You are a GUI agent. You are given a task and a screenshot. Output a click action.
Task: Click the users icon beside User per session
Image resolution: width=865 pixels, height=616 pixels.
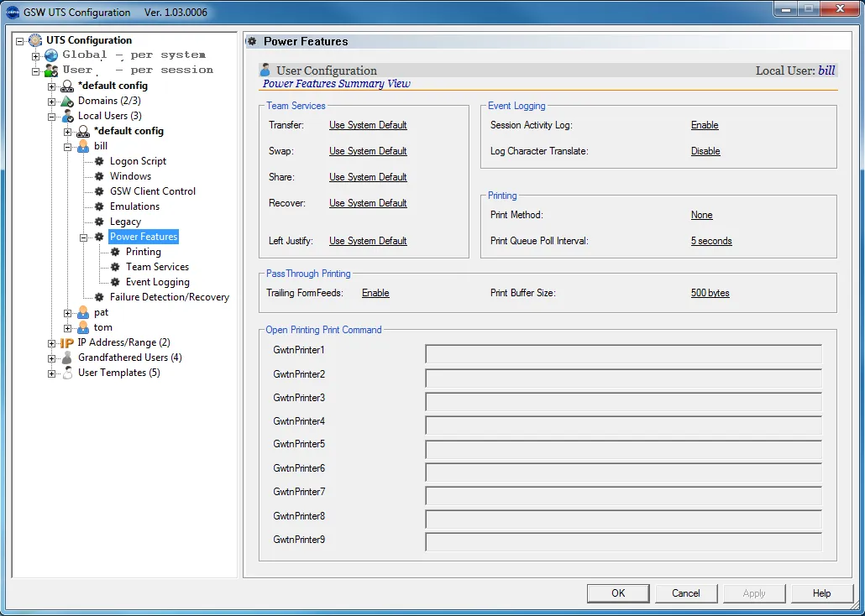coord(51,70)
